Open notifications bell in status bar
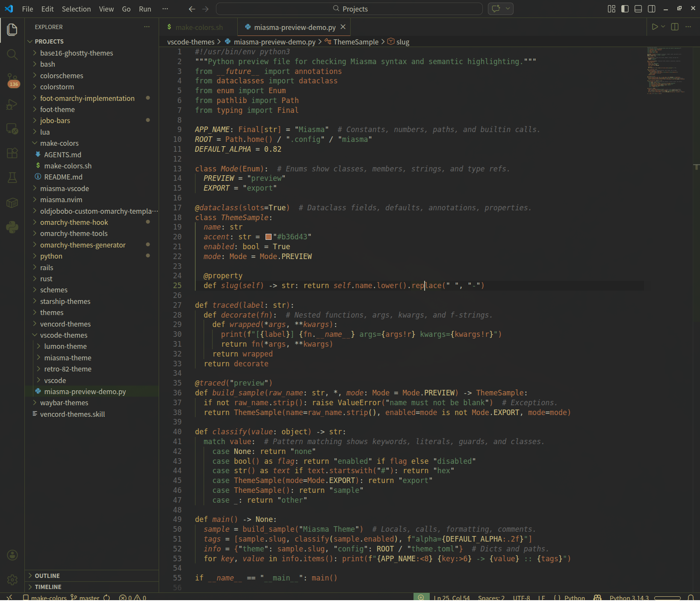Viewport: 700px width, 604px height. [691, 598]
